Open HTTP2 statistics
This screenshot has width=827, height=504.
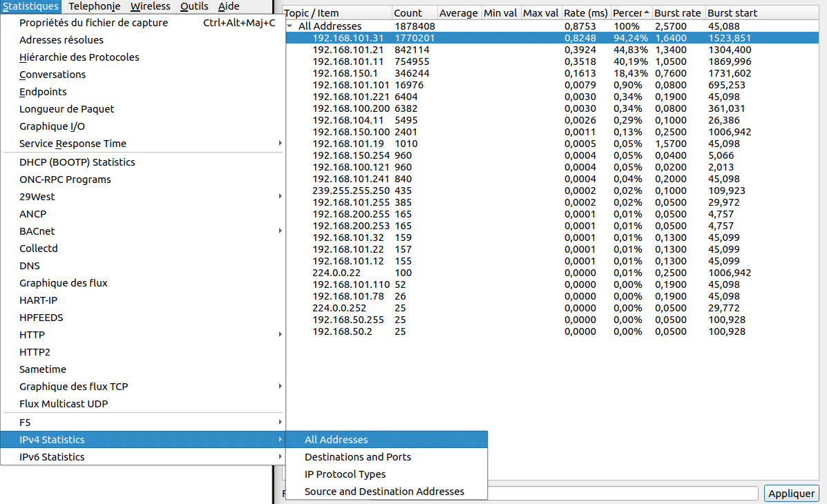tap(143, 352)
